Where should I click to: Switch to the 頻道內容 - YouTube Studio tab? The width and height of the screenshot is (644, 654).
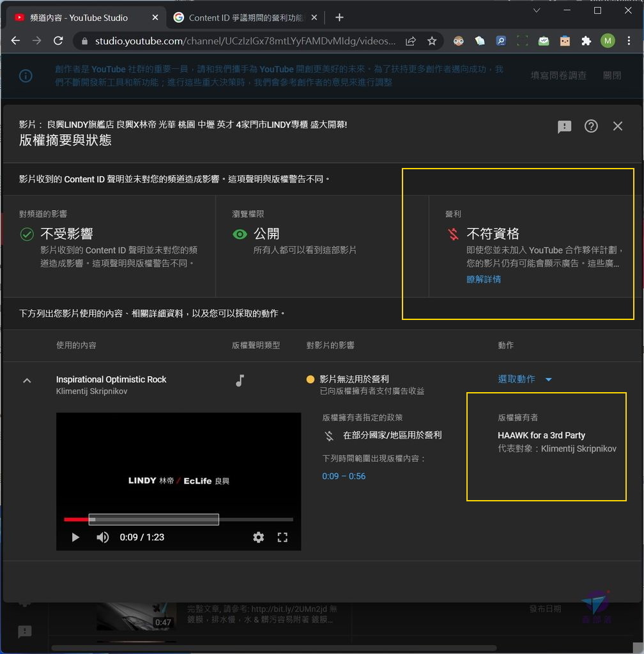coord(85,17)
